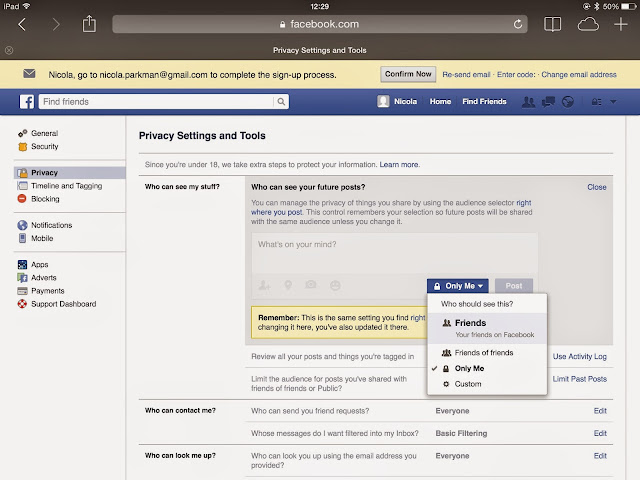Open Blocking settings in sidebar

tap(45, 199)
